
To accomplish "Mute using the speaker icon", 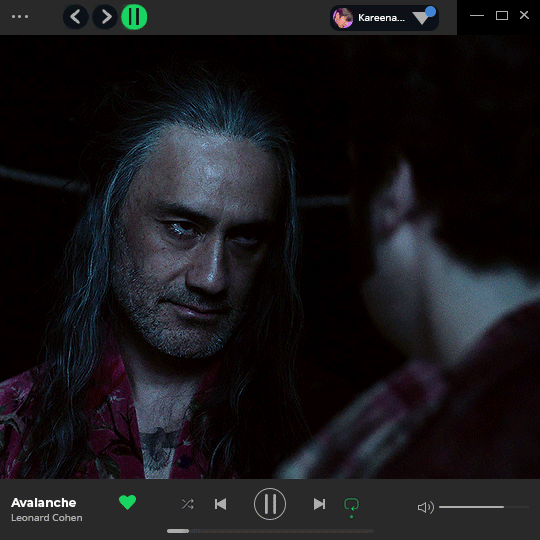I will 426,507.
